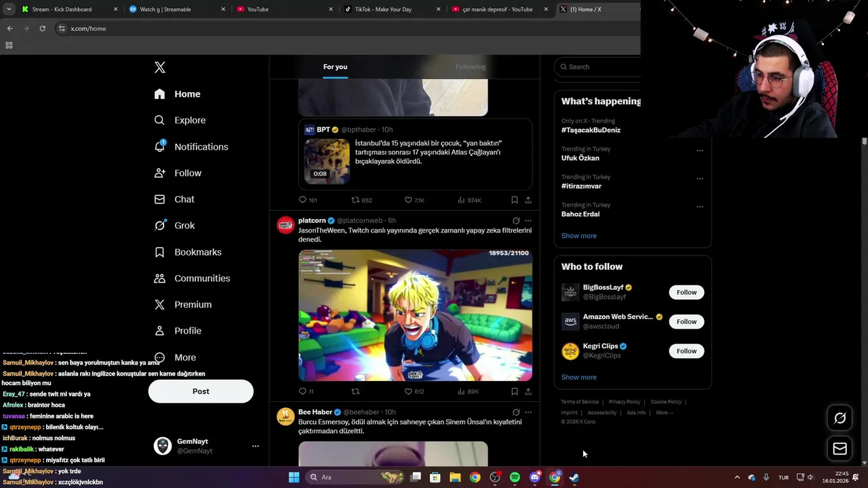Screen dimensions: 868x488
Task: Expand the footer More options
Action: click(x=664, y=413)
